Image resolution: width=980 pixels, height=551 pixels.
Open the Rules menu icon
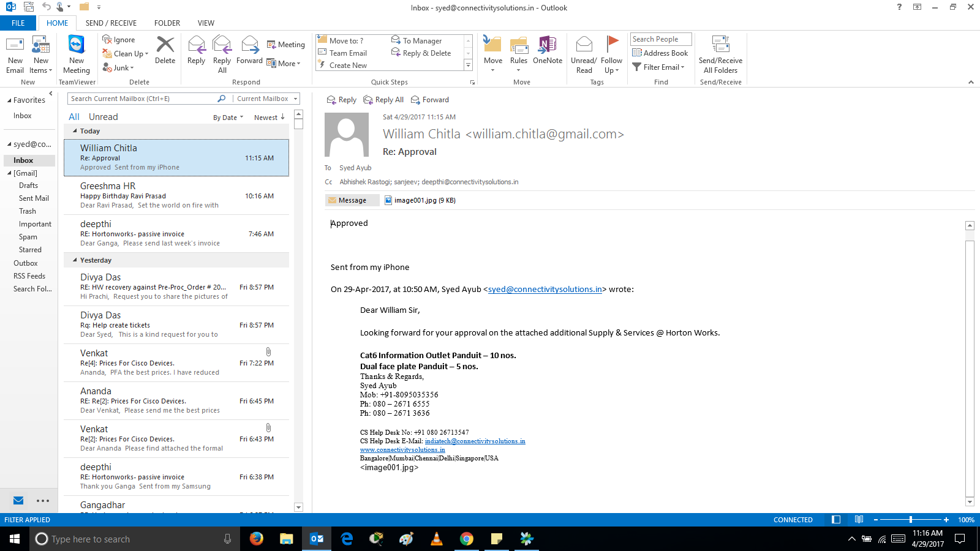[518, 46]
